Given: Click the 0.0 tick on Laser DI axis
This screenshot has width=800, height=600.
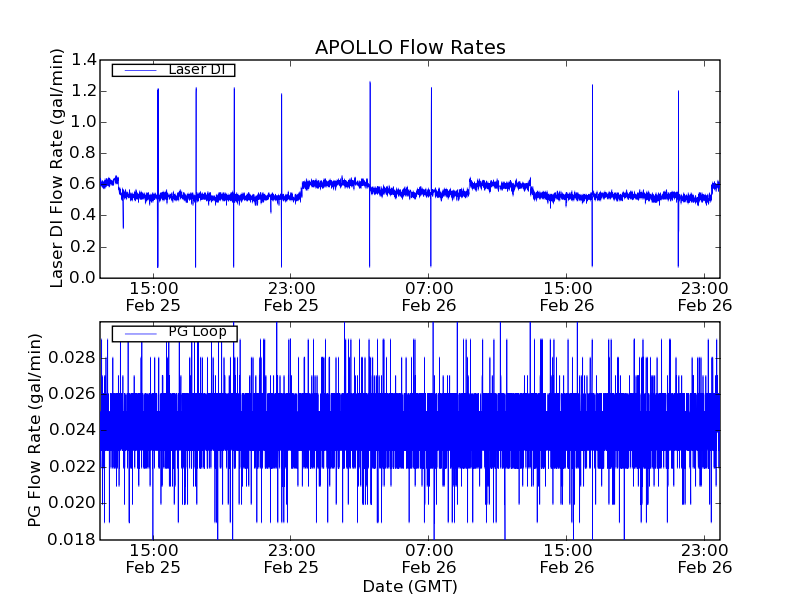Looking at the screenshot, I should [84, 278].
